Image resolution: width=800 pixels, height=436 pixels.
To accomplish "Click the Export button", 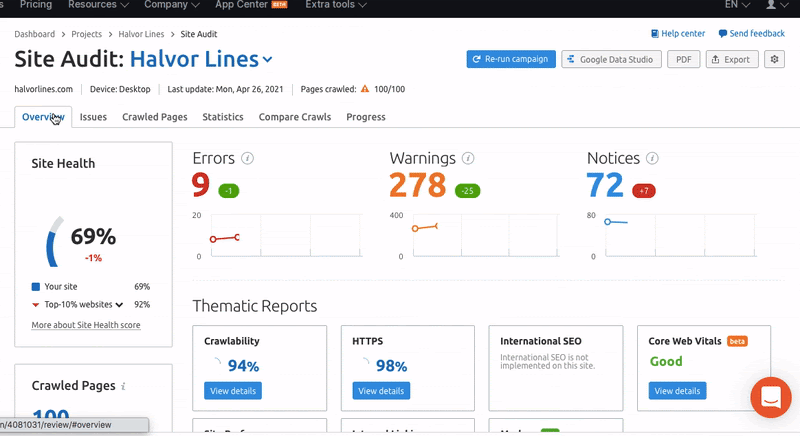I will (731, 59).
